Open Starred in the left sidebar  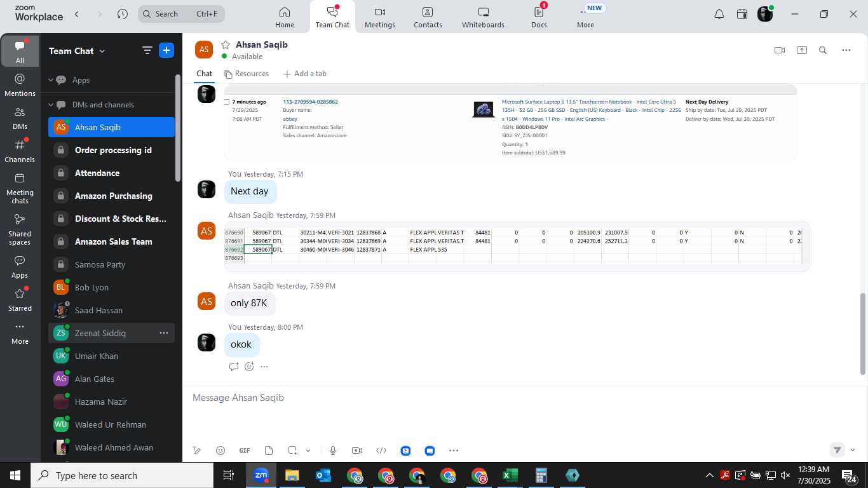[x=20, y=300]
